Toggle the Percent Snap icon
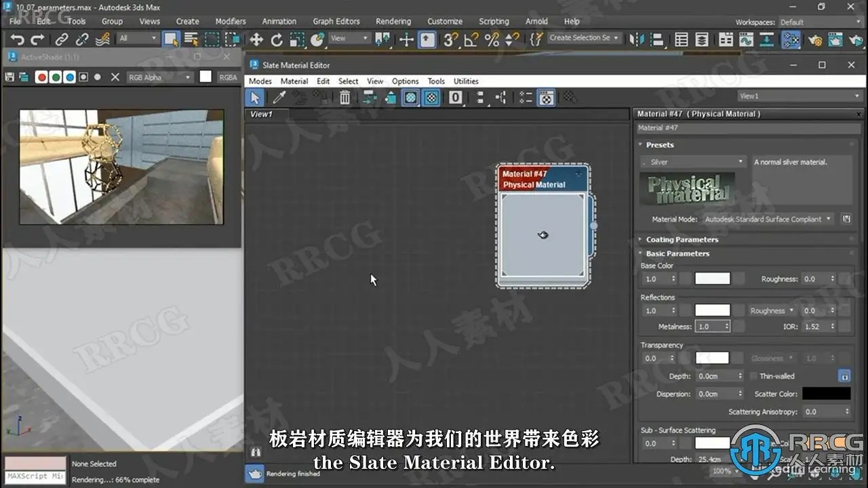The height and width of the screenshot is (488, 868). click(x=492, y=40)
